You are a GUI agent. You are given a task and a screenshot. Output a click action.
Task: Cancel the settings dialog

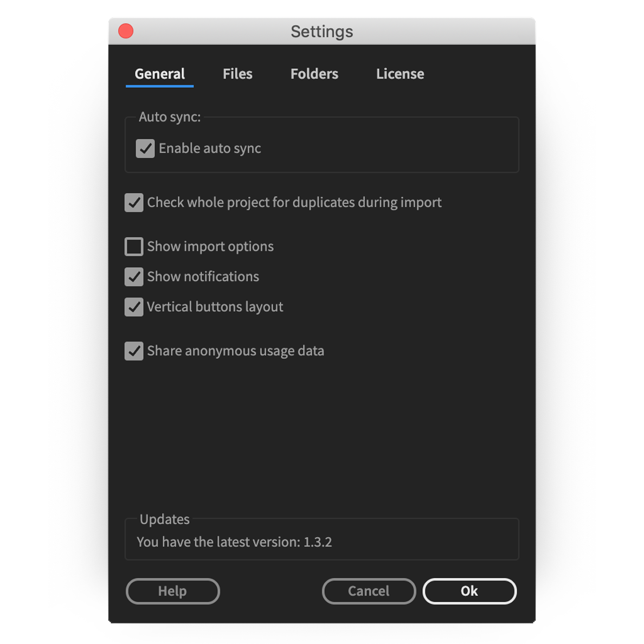point(369,591)
